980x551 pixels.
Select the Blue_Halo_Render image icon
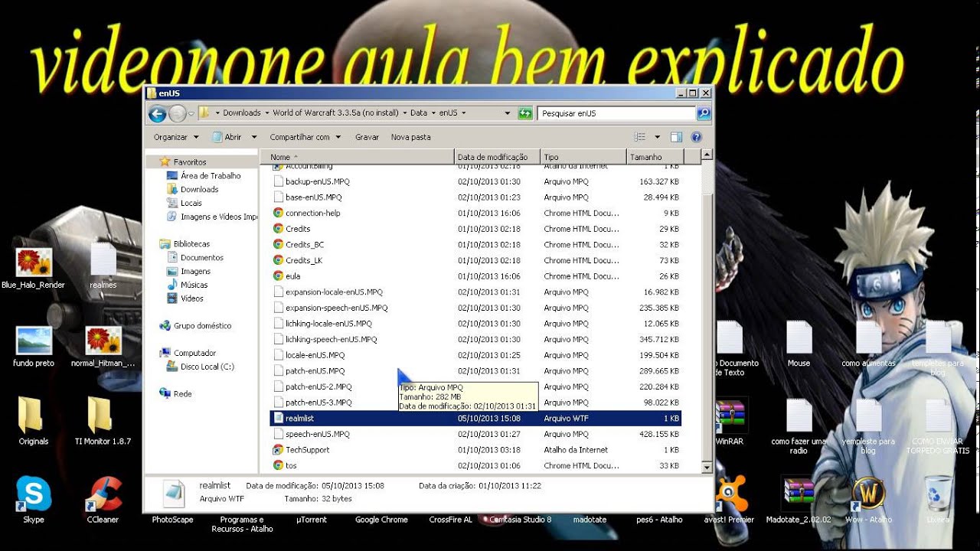pos(34,269)
